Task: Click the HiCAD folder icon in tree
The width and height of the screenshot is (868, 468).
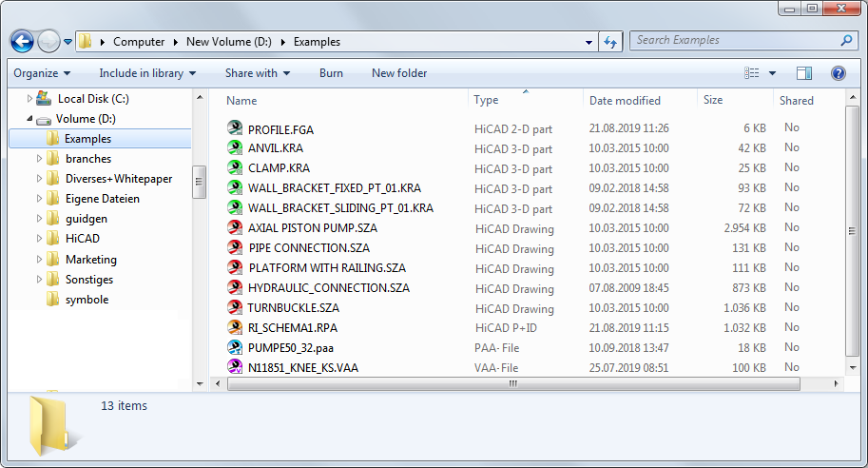Action: (53, 239)
